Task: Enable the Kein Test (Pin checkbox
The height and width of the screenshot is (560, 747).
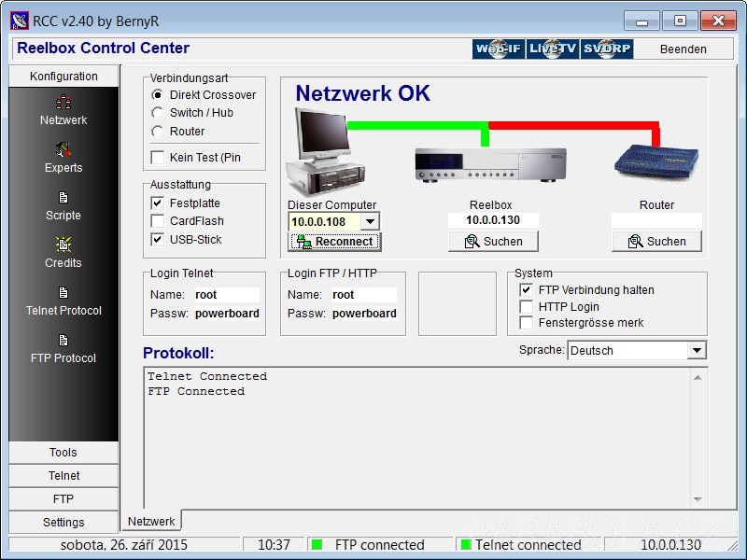Action: click(157, 157)
